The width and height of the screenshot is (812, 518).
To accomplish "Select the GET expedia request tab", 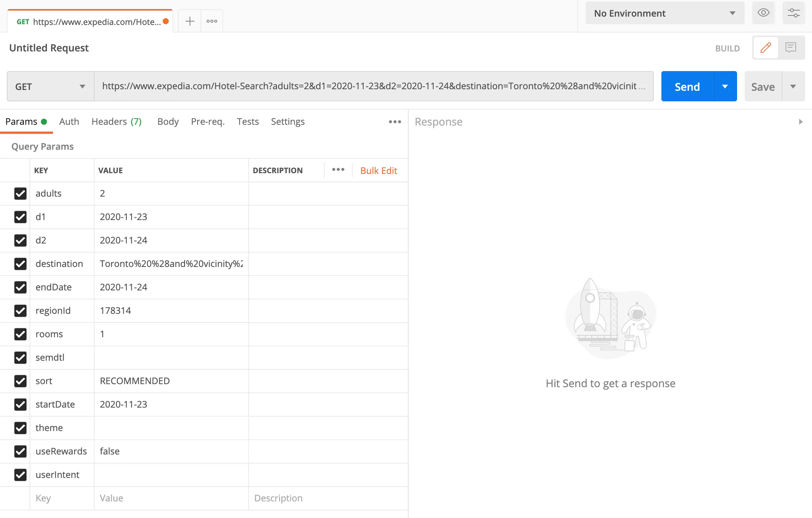I will tap(90, 21).
